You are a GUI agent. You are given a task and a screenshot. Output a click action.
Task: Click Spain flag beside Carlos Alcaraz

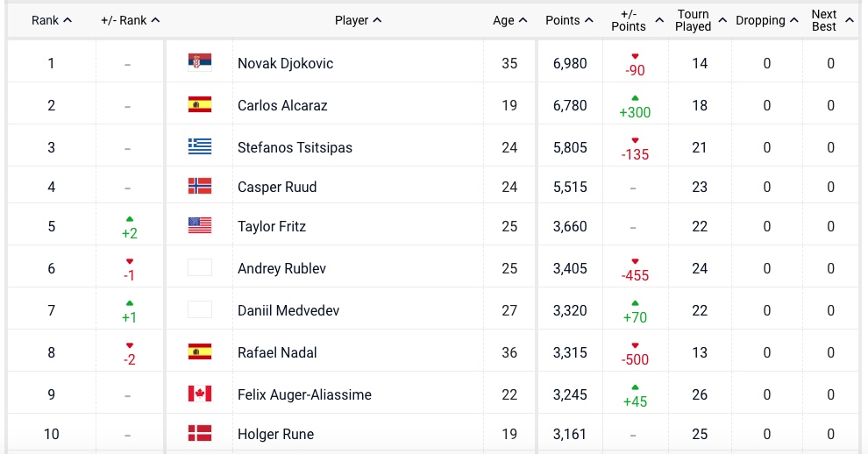point(200,105)
